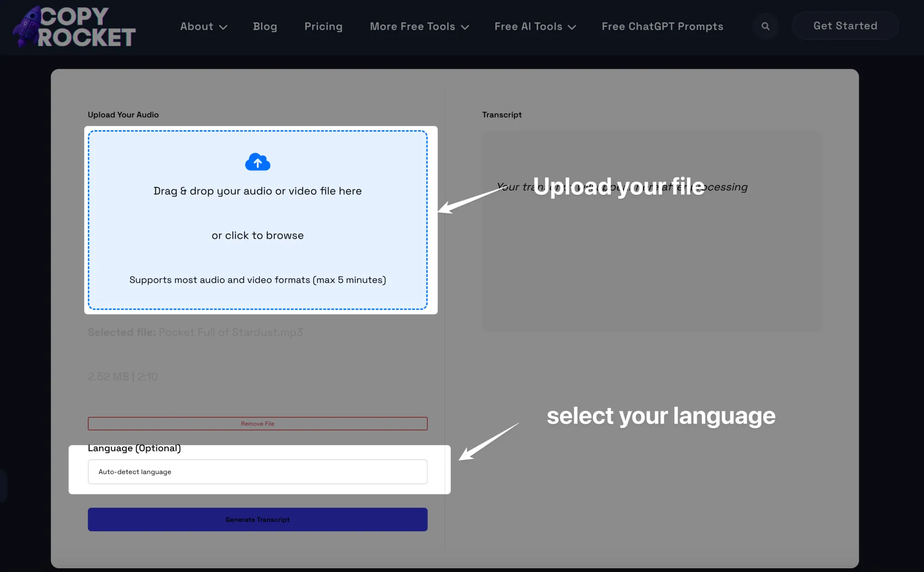Click the Generate Transcript button
Image resolution: width=924 pixels, height=572 pixels.
[257, 519]
